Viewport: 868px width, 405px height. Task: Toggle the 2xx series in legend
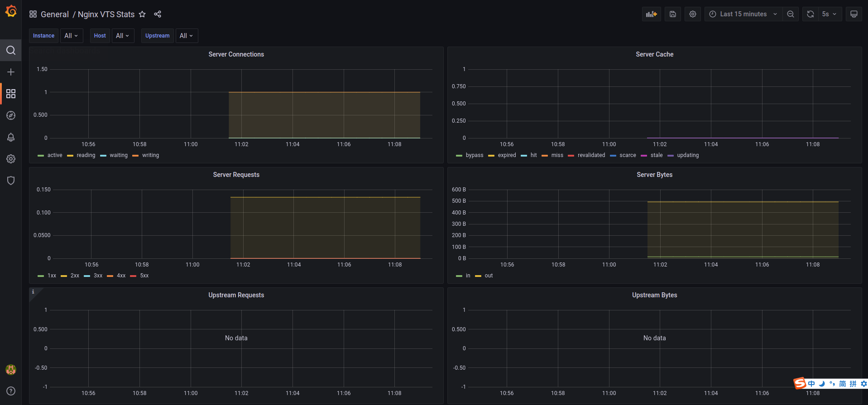(x=75, y=276)
